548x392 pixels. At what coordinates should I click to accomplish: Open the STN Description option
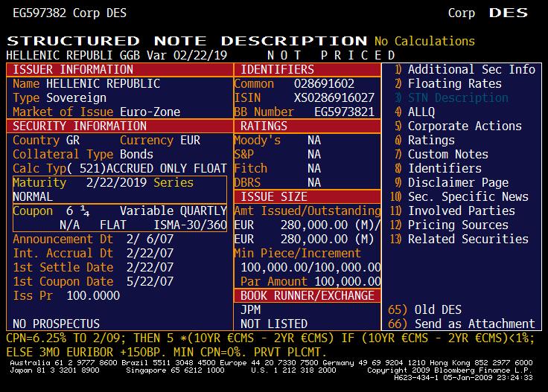point(451,97)
